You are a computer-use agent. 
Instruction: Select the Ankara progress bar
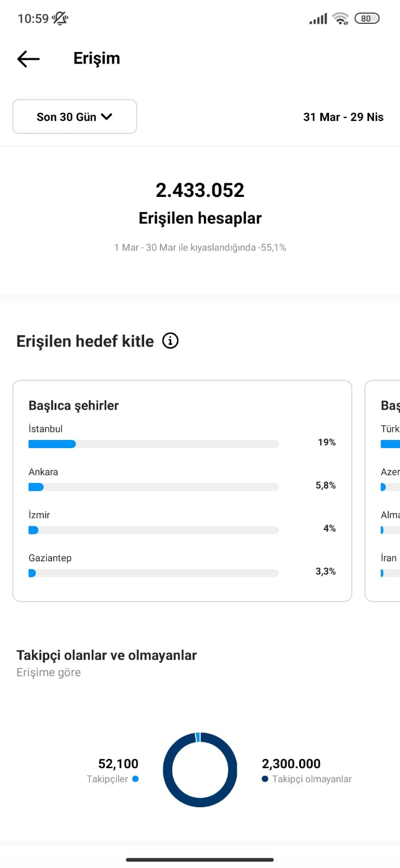[153, 487]
